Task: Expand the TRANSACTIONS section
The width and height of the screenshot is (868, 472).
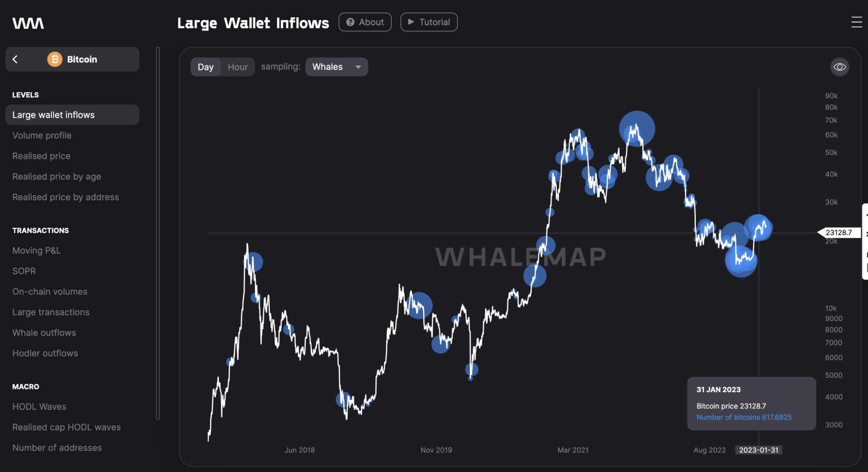Action: tap(40, 230)
